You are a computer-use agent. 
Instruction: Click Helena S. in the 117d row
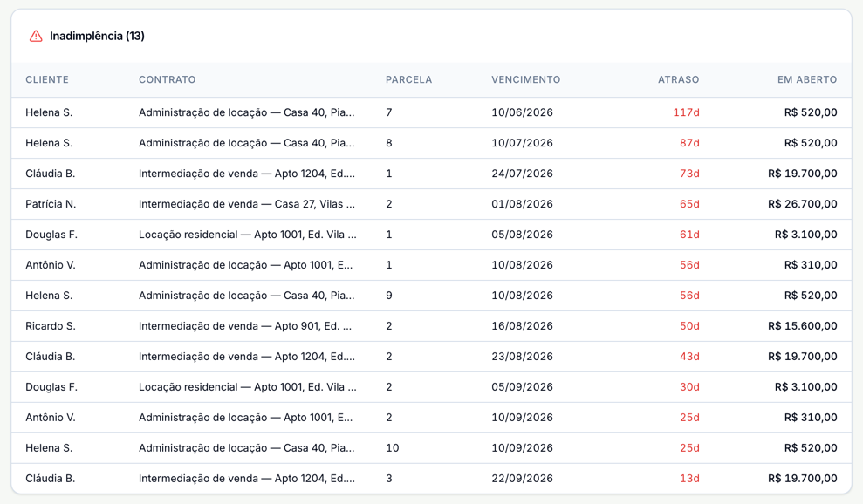pyautogui.click(x=49, y=112)
